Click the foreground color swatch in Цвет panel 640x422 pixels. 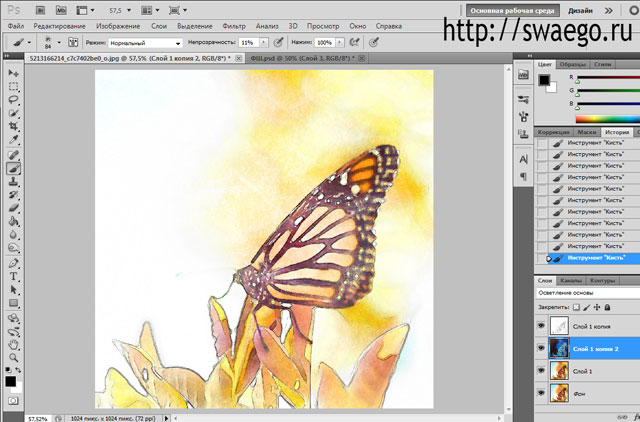544,80
